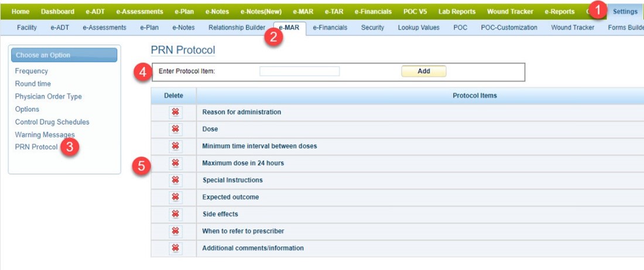Open Control Drug Schedules option

52,122
